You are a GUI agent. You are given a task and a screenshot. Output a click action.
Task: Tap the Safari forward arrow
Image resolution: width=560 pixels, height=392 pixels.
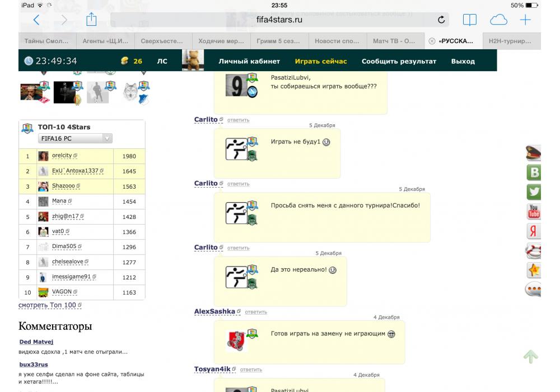pos(64,20)
